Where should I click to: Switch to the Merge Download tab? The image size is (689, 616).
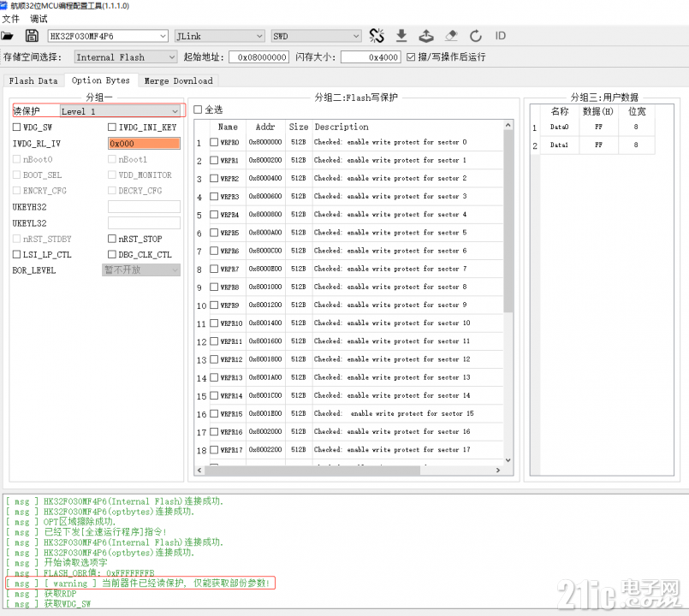point(178,80)
